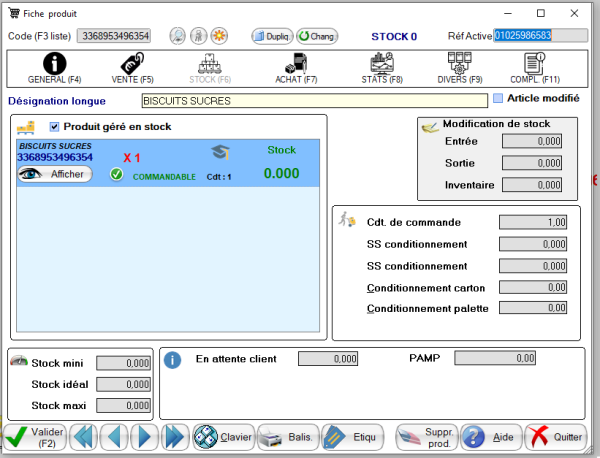This screenshot has height=458, width=600.
Task: Open the COMPL. (F11) section
Action: click(532, 68)
